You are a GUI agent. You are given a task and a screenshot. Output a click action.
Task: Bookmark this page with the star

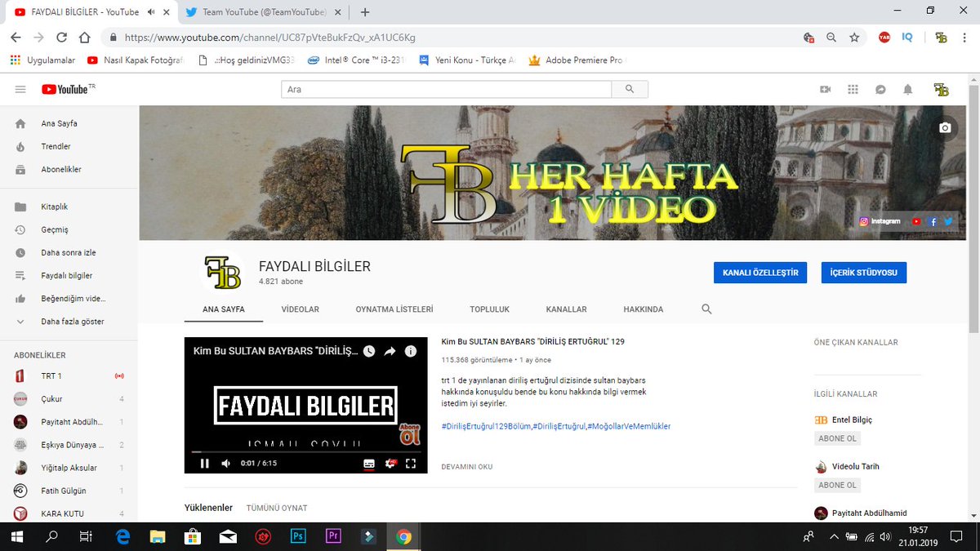tap(854, 38)
